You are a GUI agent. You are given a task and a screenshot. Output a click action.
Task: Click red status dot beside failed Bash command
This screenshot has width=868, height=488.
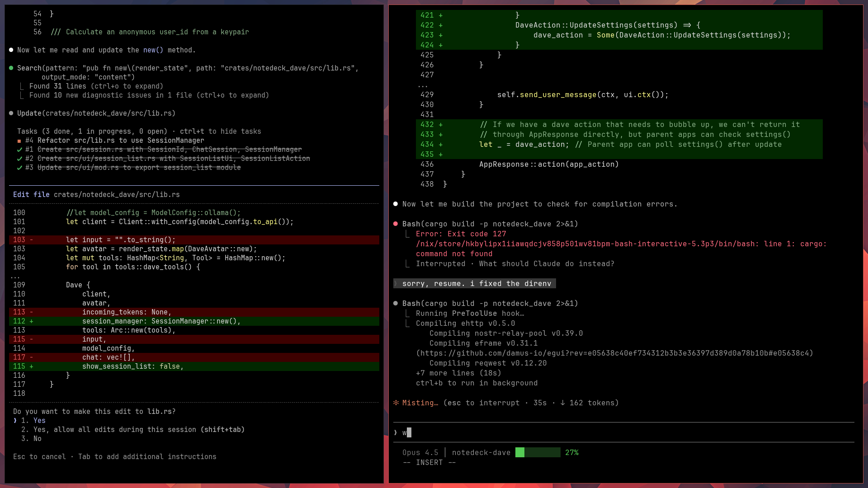(x=396, y=224)
